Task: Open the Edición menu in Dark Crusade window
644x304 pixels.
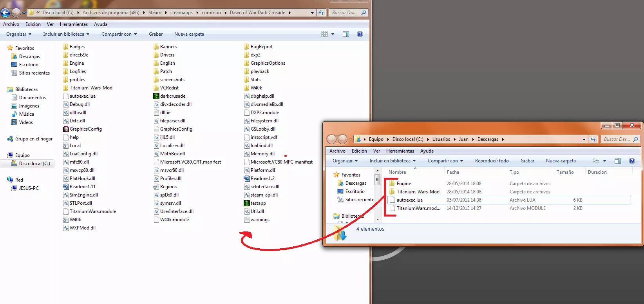Action: click(x=33, y=24)
